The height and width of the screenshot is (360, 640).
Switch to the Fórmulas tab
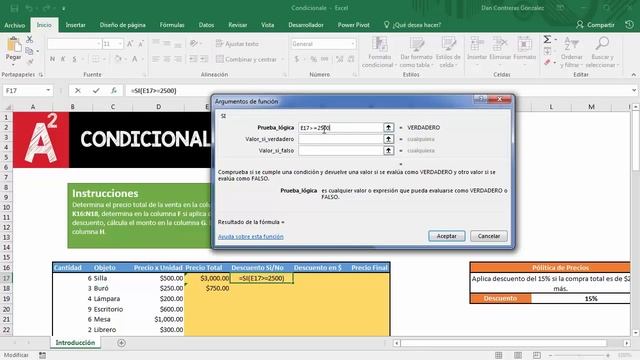click(x=172, y=25)
